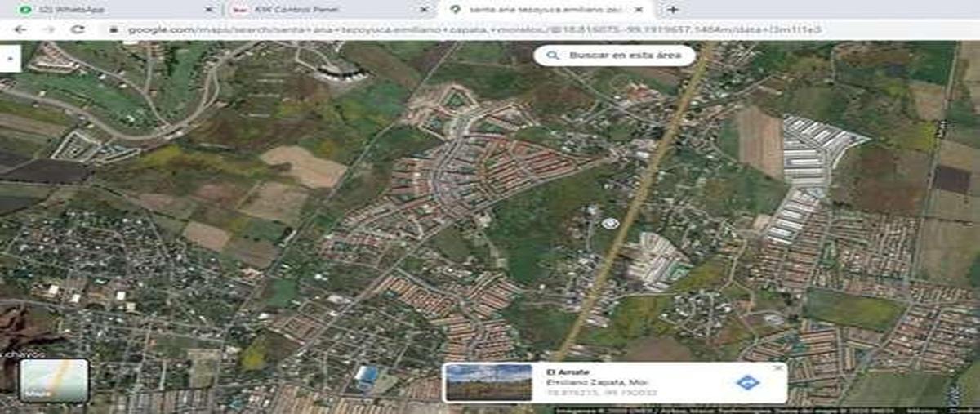Expand the collapsed side panel arrow
Viewport: 980px width, 414px height.
(9, 59)
